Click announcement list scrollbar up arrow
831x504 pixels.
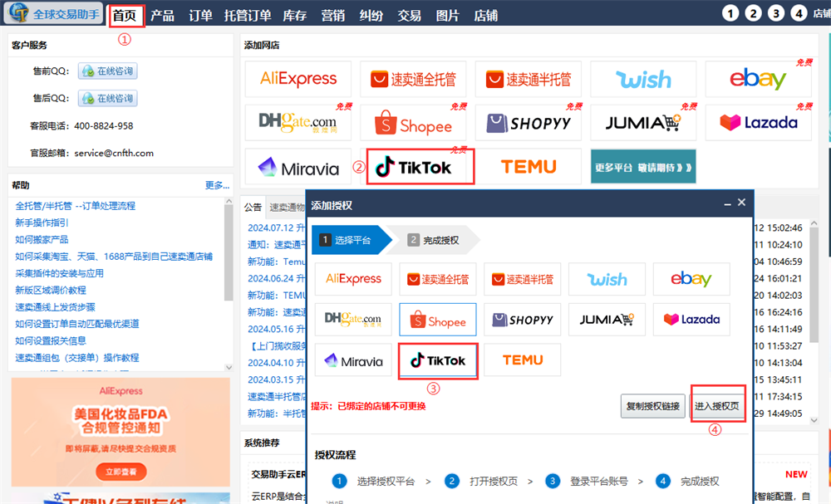(x=814, y=224)
